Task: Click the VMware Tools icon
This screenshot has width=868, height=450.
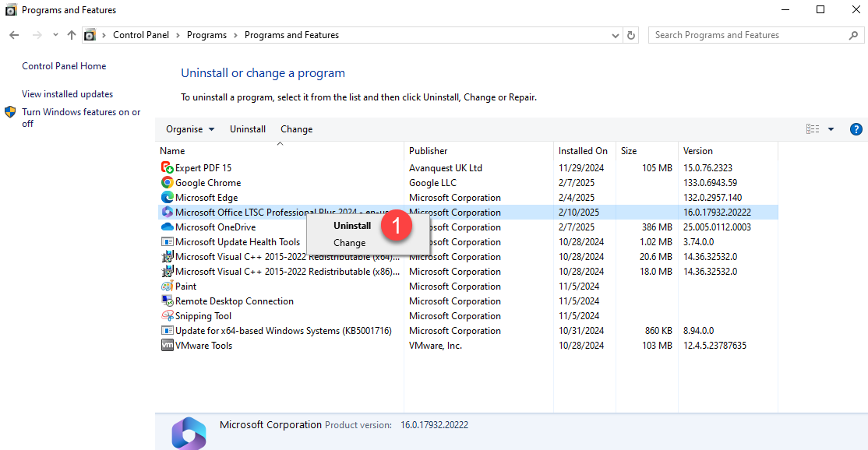Action: point(168,346)
